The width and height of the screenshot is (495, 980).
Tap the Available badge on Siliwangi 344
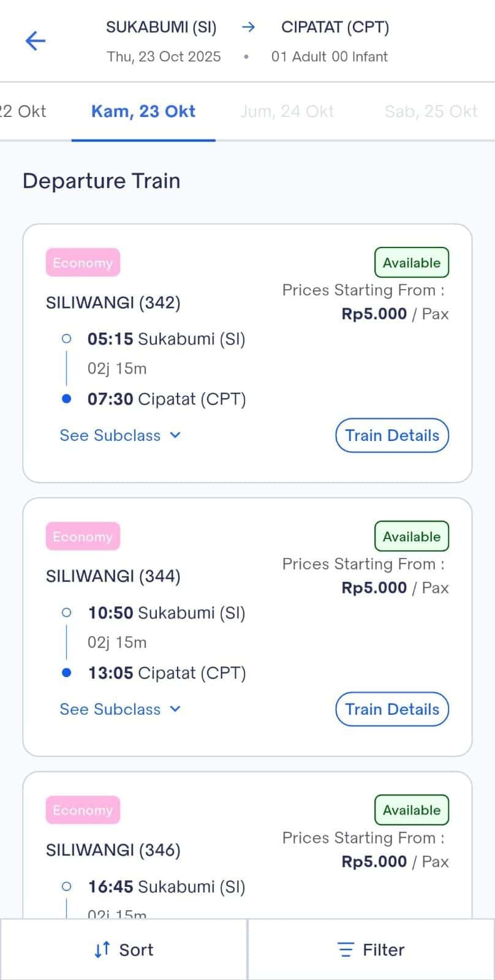tap(412, 537)
